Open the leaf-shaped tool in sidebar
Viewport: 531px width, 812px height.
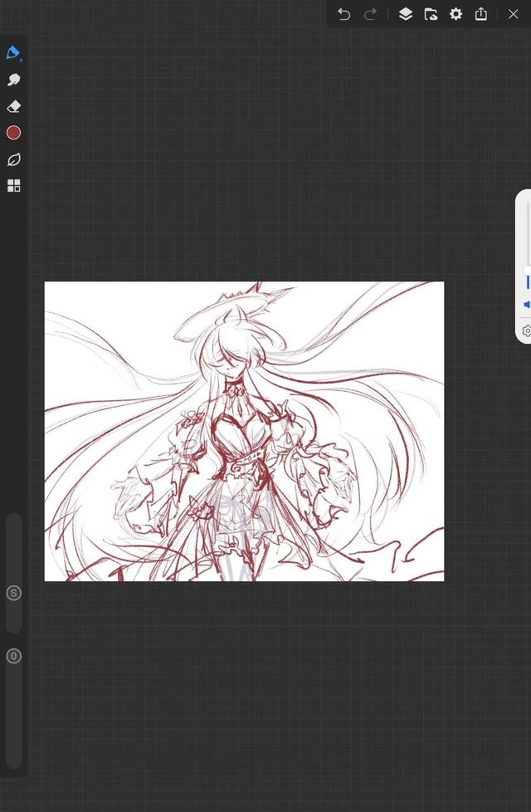click(x=13, y=159)
